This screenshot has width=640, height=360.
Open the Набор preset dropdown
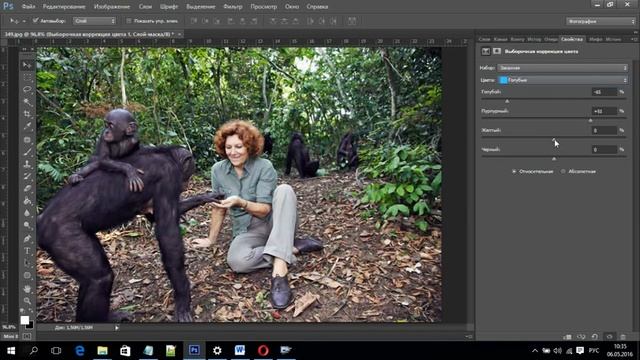tap(562, 68)
